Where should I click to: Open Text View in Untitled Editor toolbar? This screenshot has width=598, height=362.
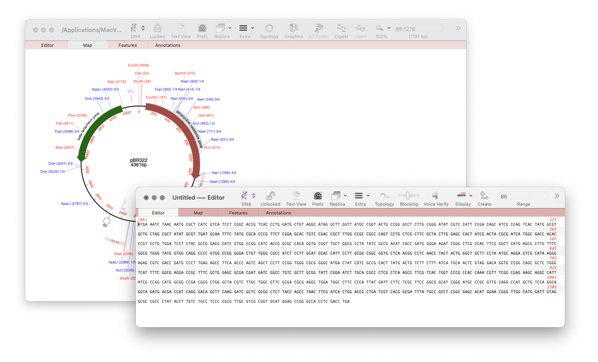coord(296,196)
